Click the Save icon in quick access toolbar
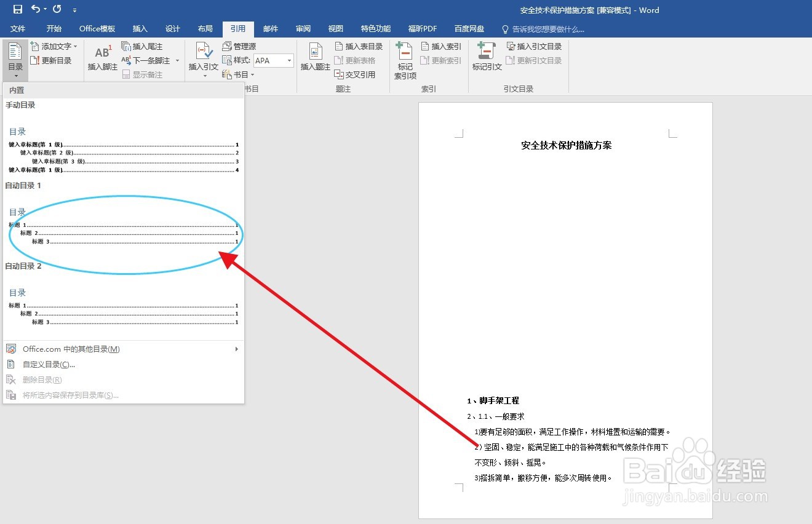Viewport: 812px width, 524px height. click(17, 9)
